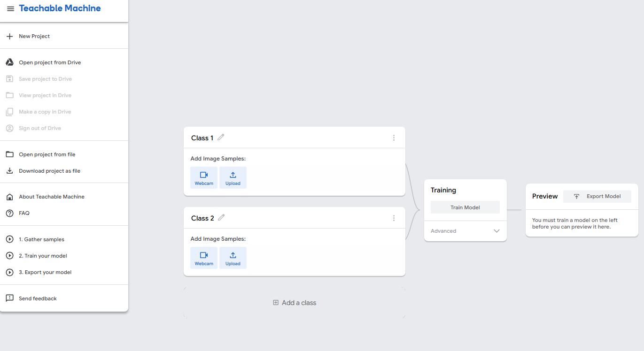The image size is (644, 351).
Task: Play the Export your model tutorial icon
Action: [9, 272]
